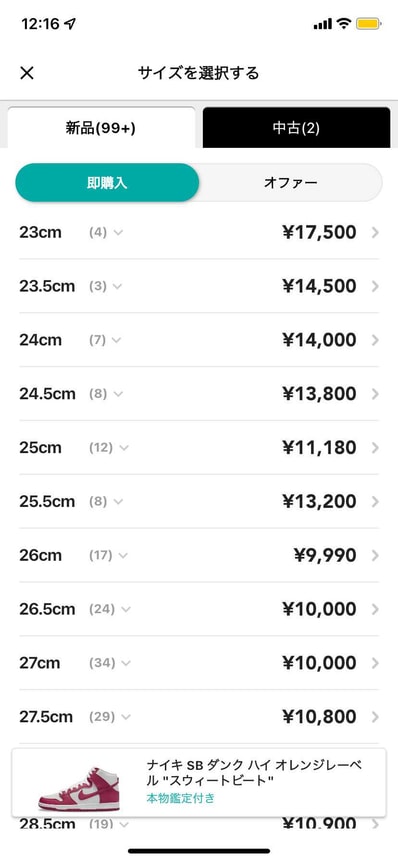Switch to the 中古(2) tab
The height and width of the screenshot is (861, 398).
296,128
